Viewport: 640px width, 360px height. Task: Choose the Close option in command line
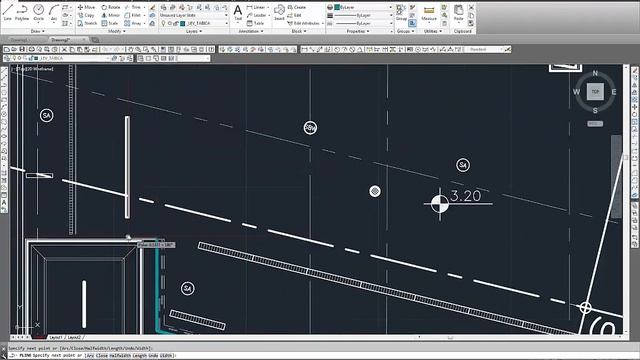pos(102,356)
